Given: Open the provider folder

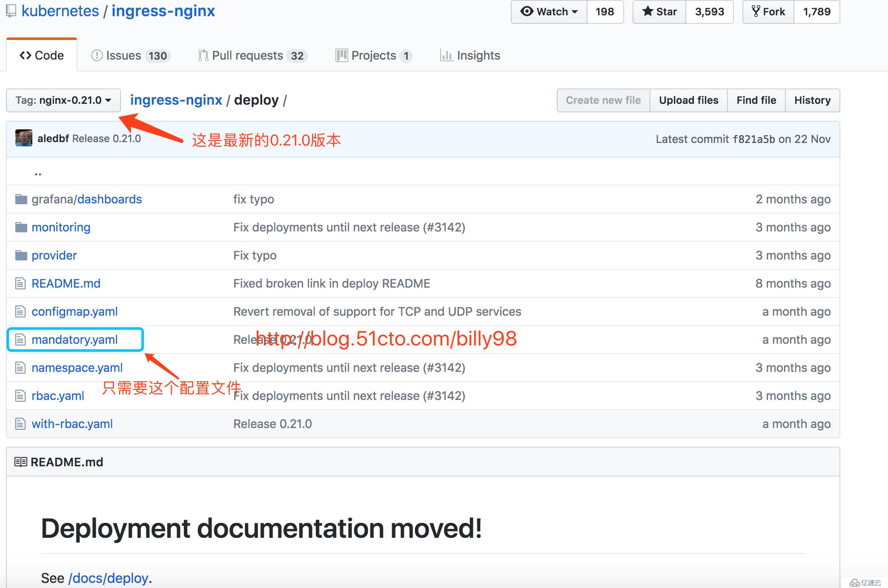Looking at the screenshot, I should click(x=54, y=255).
